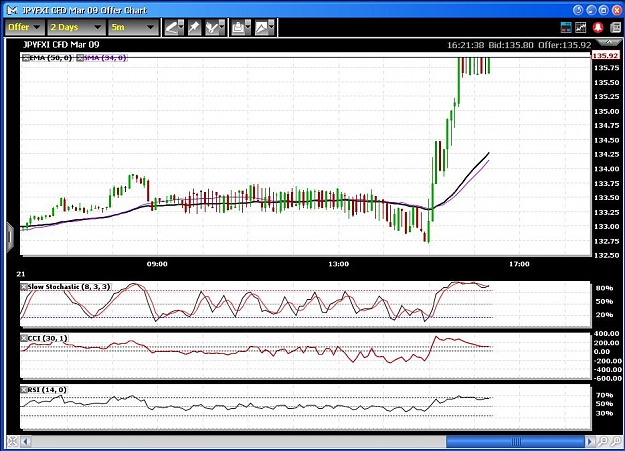Click the reset chart view icon
Image resolution: width=625 pixels, height=451 pixels.
click(x=12, y=441)
